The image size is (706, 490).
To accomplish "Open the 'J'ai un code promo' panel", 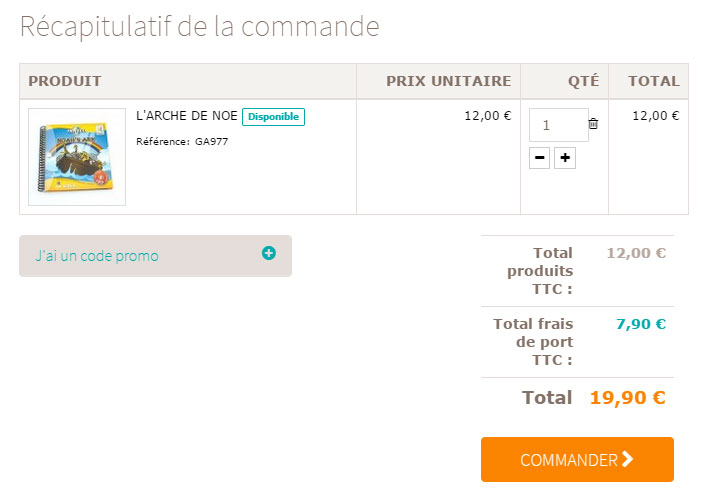I will 155,256.
